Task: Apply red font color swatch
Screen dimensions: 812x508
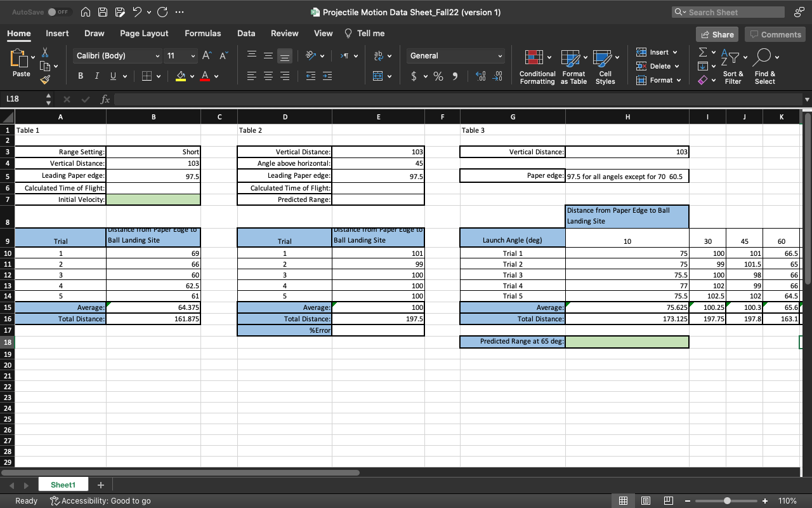Action: tap(205, 76)
